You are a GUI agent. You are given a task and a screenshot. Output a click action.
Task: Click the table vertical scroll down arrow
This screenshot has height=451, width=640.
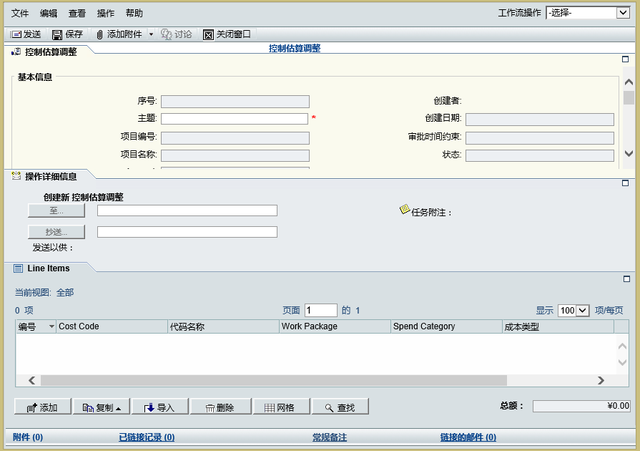tap(622, 362)
